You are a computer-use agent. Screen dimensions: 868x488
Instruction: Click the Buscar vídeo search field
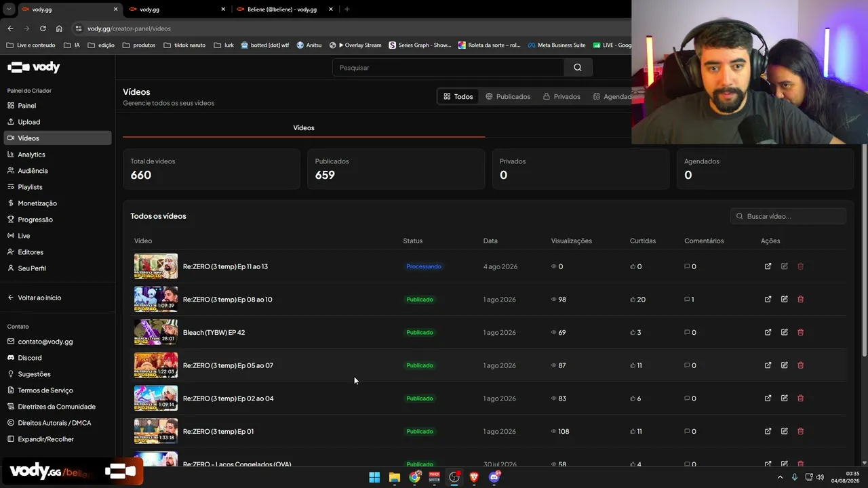click(x=788, y=216)
